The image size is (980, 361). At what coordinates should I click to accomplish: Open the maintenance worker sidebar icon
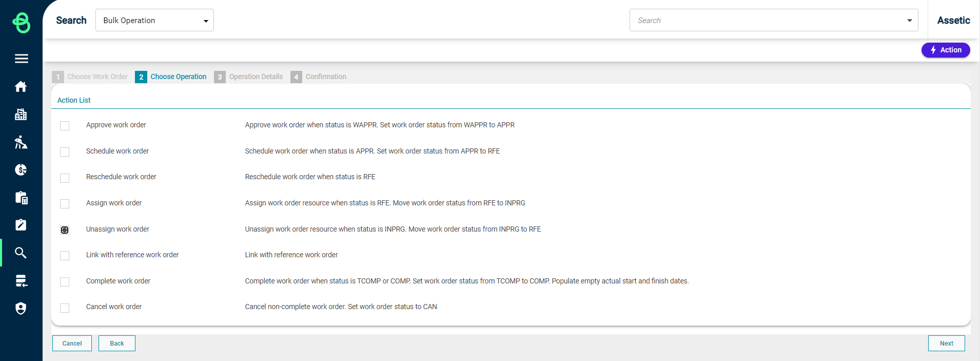(x=21, y=142)
